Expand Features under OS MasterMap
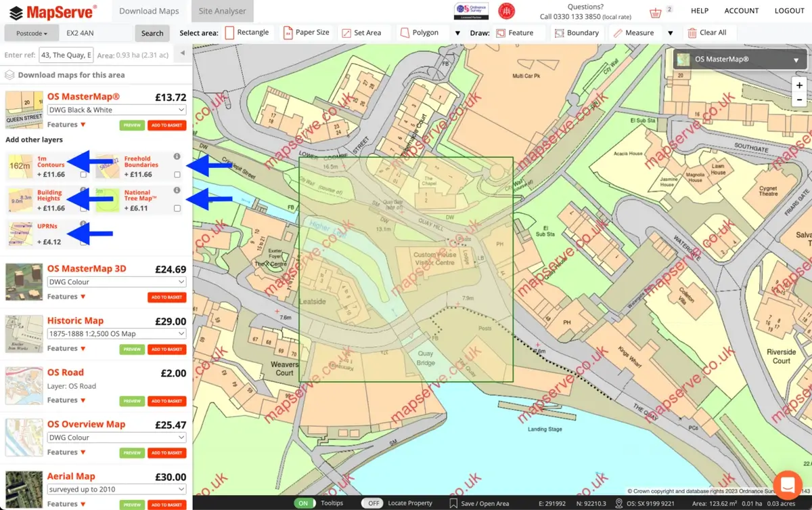Image resolution: width=812 pixels, height=510 pixels. click(66, 125)
